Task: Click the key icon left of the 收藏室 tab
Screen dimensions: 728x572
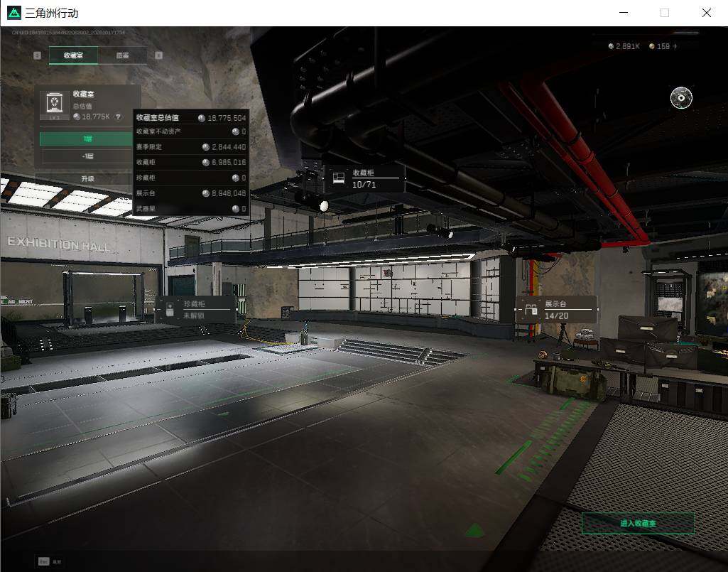Action: pyautogui.click(x=37, y=55)
